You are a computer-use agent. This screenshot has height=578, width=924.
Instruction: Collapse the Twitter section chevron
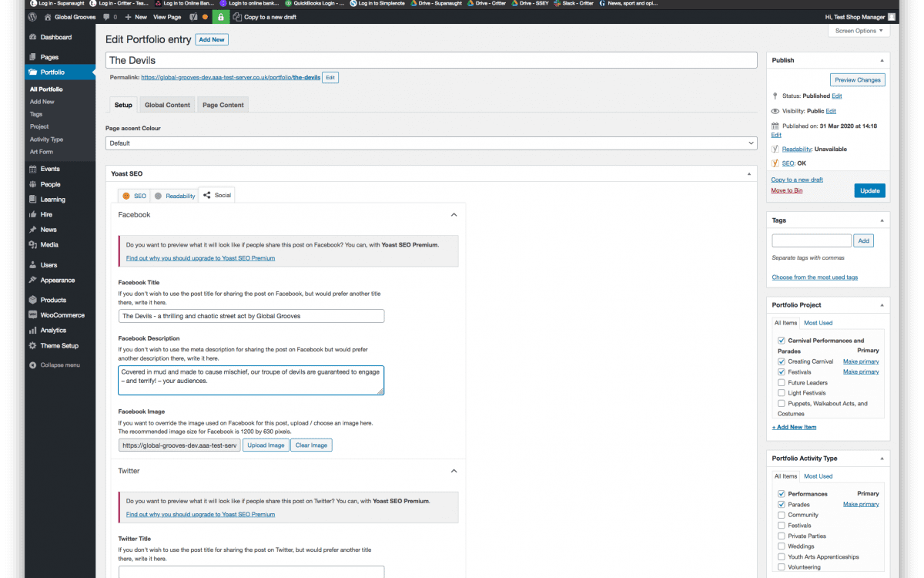454,471
